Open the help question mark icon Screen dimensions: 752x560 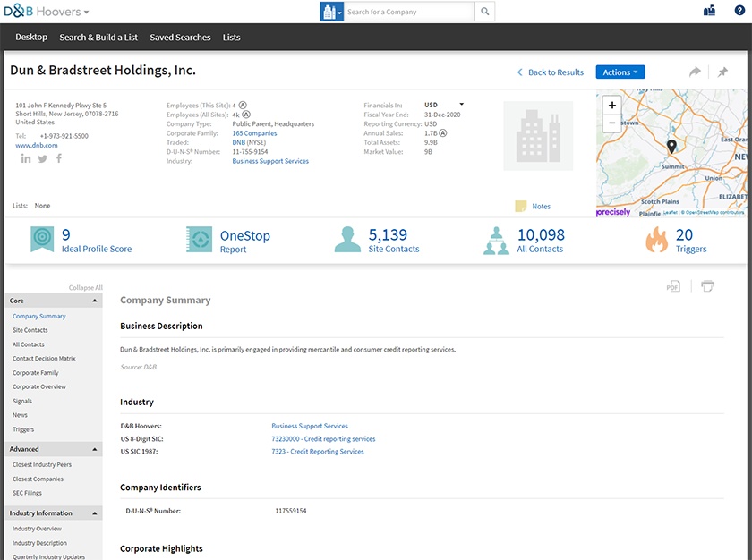pos(739,10)
